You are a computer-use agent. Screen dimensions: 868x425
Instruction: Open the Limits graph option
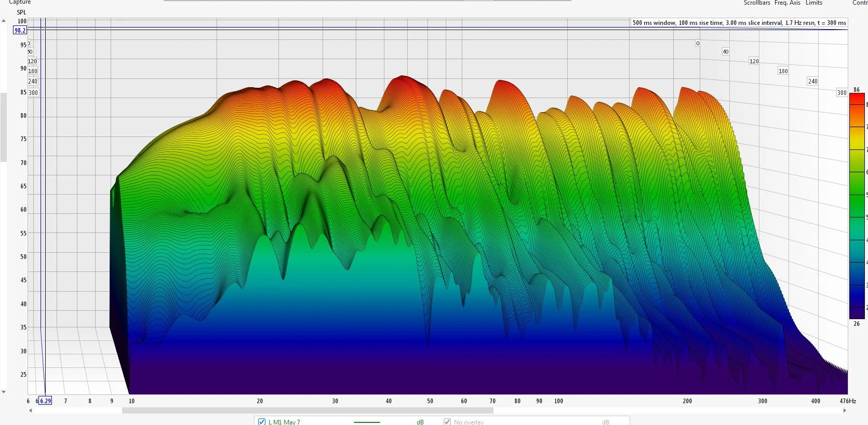814,3
